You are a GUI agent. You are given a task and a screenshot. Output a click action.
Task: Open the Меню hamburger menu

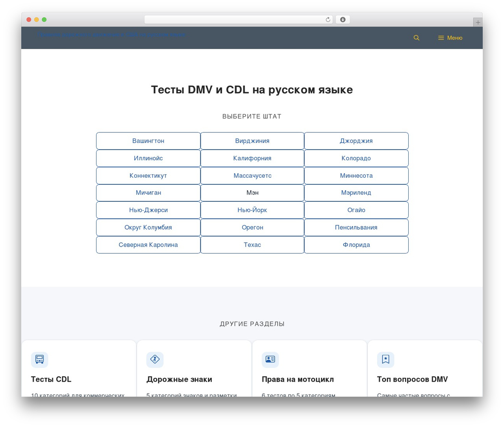pos(450,38)
